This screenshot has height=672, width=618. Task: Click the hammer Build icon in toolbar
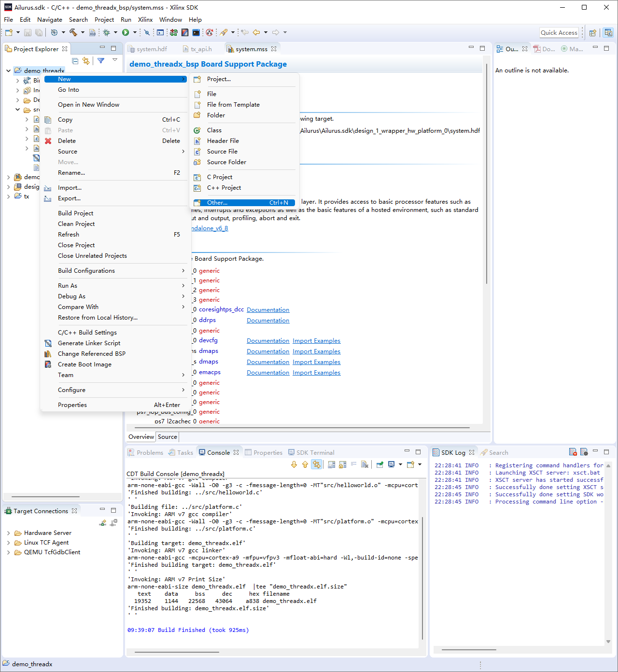pyautogui.click(x=73, y=32)
